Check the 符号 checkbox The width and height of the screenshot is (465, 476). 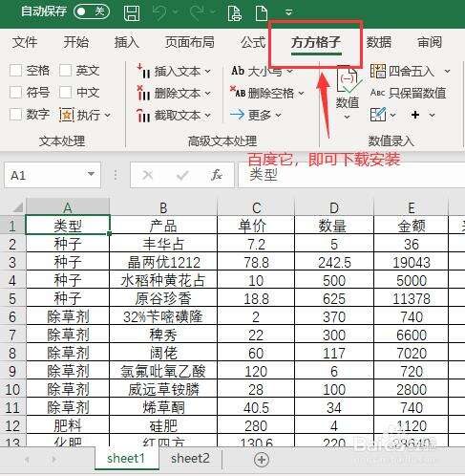(15, 93)
